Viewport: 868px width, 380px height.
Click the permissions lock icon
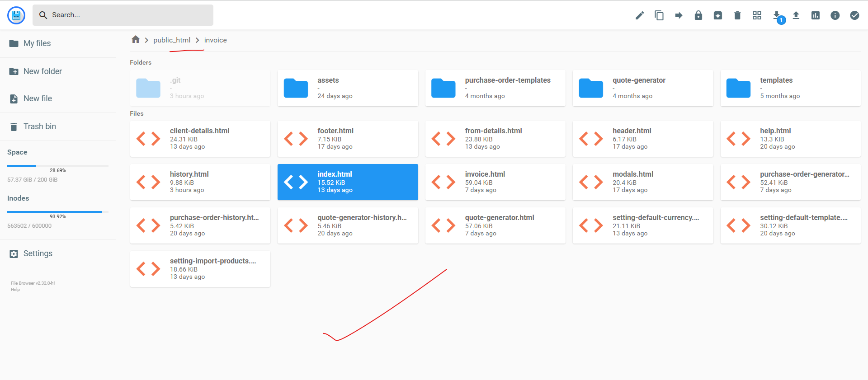coord(698,16)
